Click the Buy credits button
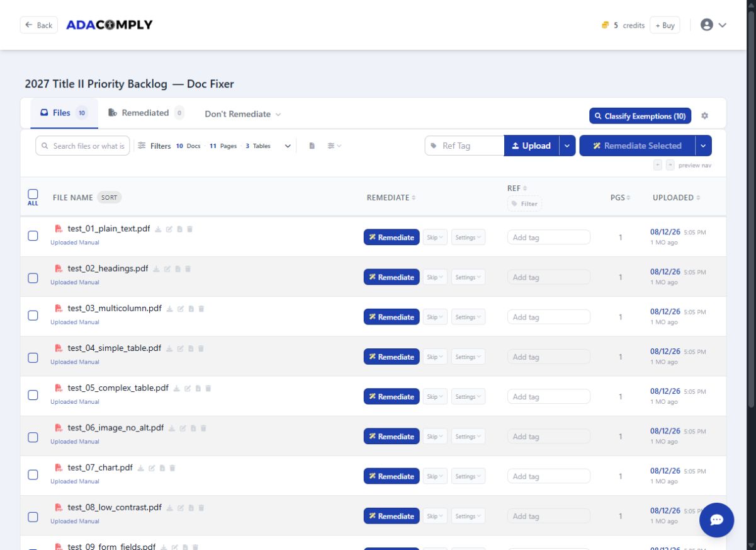 (665, 25)
